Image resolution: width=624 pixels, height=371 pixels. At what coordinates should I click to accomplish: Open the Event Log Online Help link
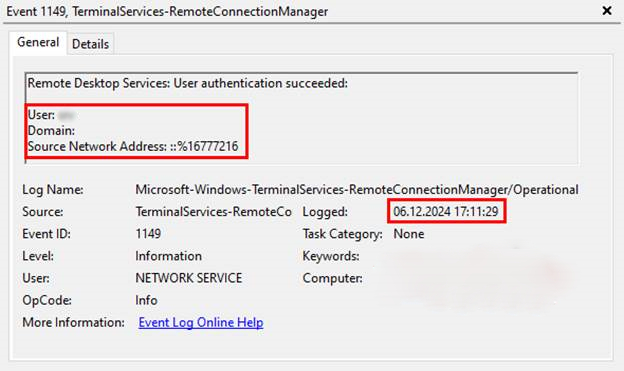[201, 322]
